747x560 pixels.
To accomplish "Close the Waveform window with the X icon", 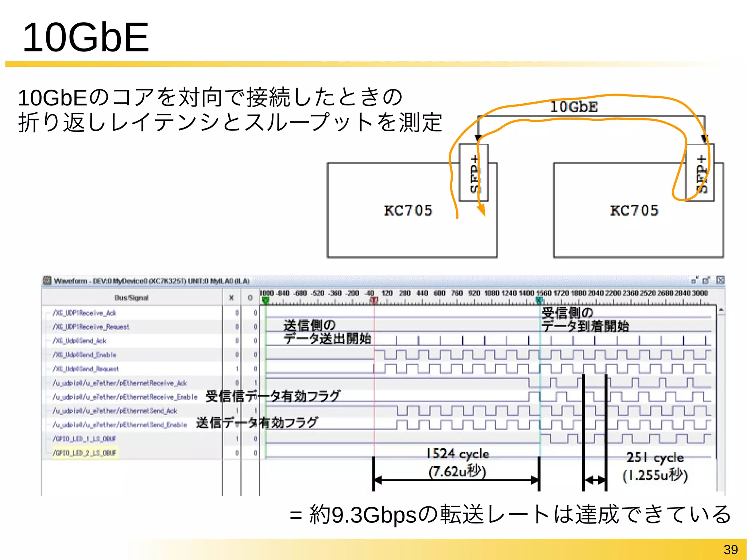I will 720,280.
